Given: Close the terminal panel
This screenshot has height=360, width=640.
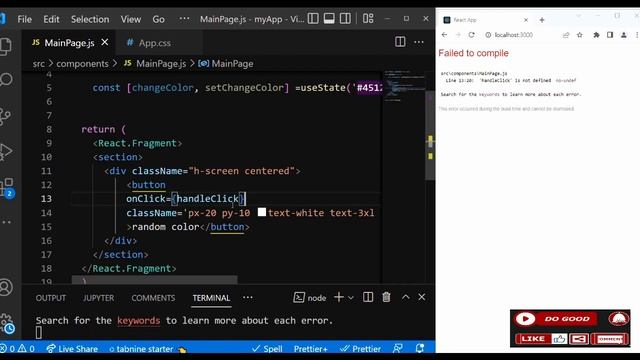Looking at the screenshot, I should [422, 297].
